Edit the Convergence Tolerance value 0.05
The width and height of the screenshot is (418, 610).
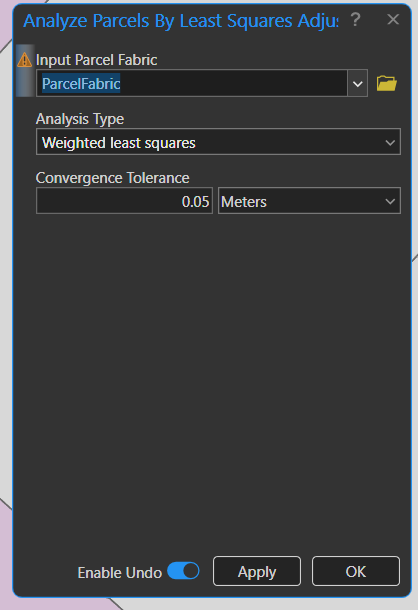point(125,201)
